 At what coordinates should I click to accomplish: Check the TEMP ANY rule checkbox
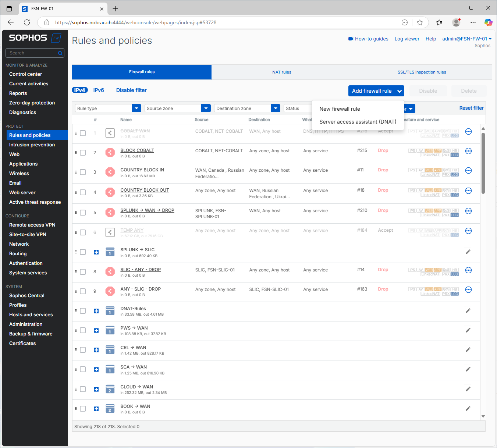(83, 232)
